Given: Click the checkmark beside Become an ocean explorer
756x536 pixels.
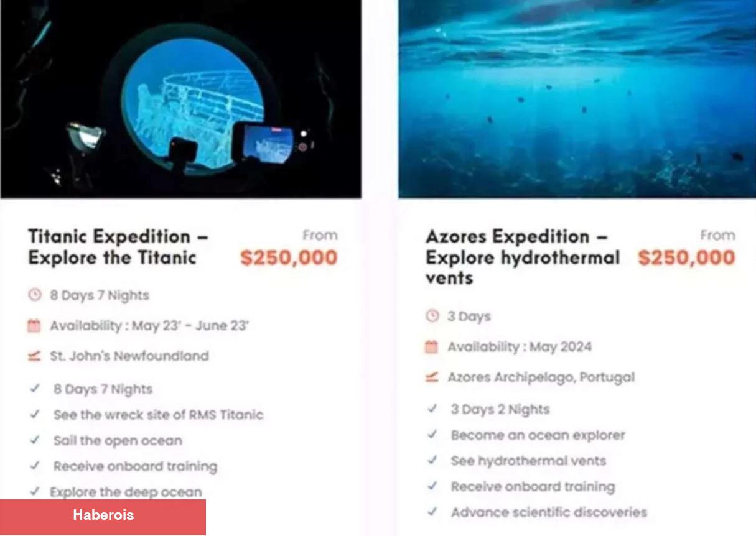Looking at the screenshot, I should click(x=432, y=435).
